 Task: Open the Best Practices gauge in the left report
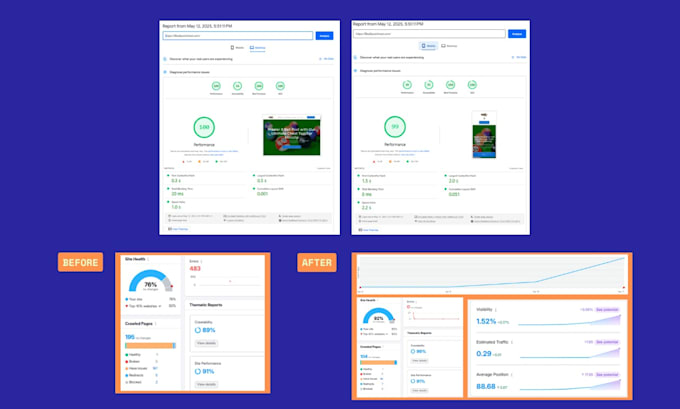click(259, 86)
